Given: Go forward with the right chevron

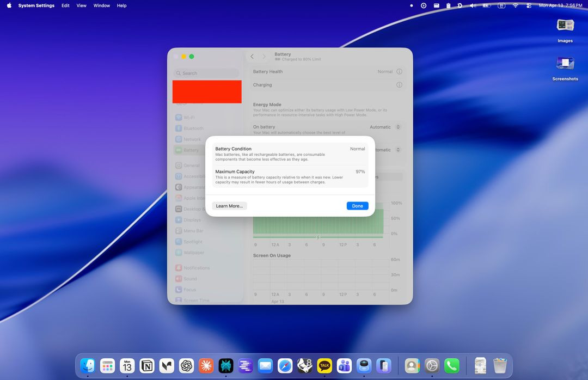Looking at the screenshot, I should pyautogui.click(x=264, y=56).
